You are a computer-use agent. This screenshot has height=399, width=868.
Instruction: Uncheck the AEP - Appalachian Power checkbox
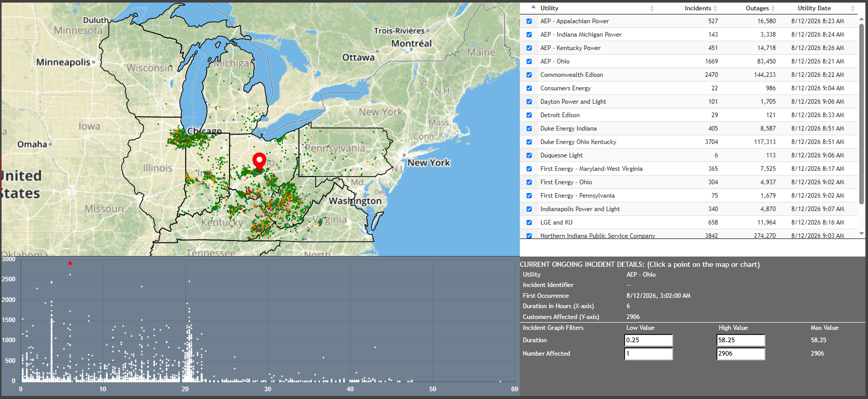point(529,21)
